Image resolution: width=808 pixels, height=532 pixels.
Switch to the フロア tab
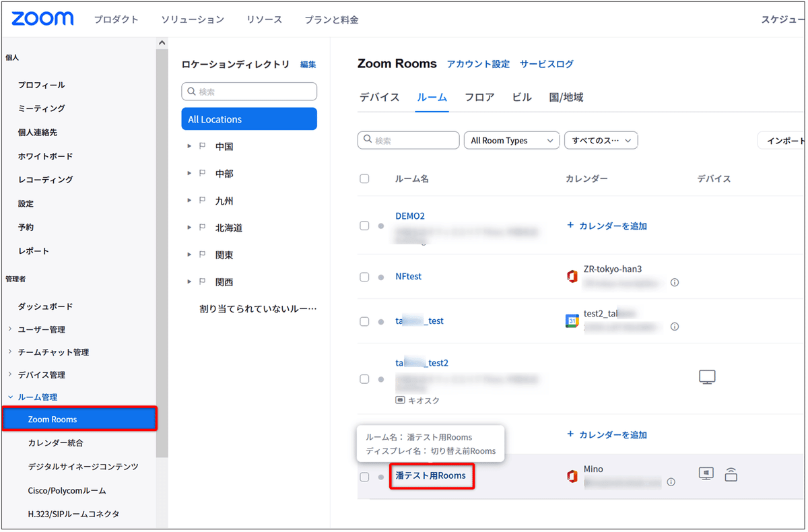tap(479, 97)
